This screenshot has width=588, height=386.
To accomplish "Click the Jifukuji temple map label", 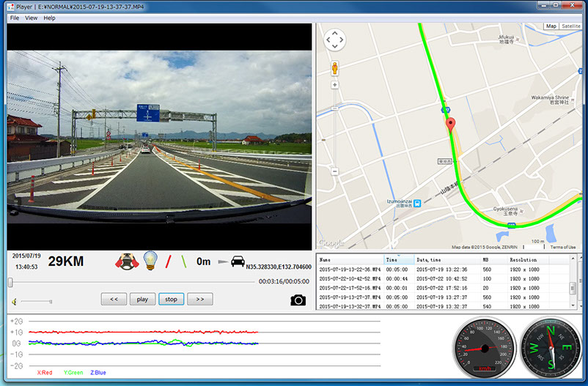I will pos(506,40).
